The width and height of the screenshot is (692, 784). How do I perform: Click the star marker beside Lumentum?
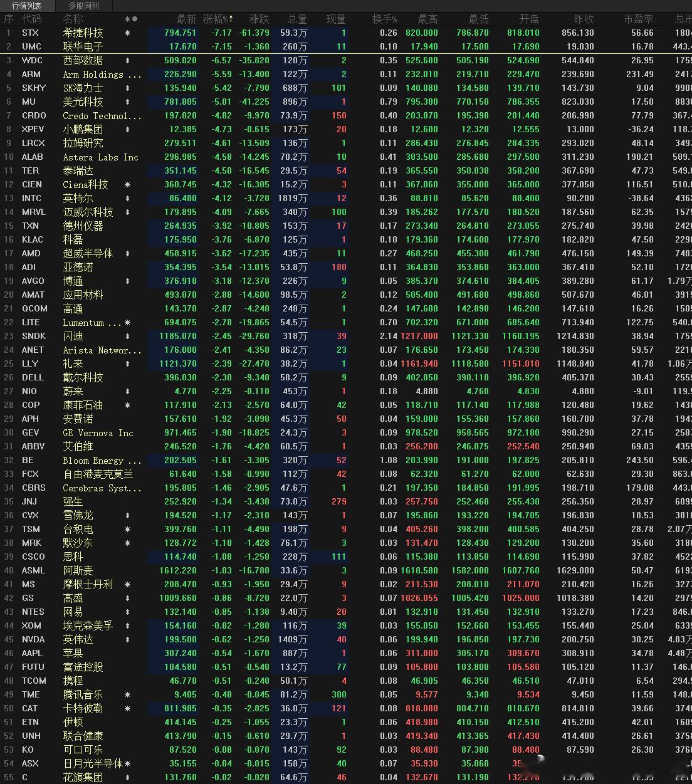pyautogui.click(x=128, y=322)
